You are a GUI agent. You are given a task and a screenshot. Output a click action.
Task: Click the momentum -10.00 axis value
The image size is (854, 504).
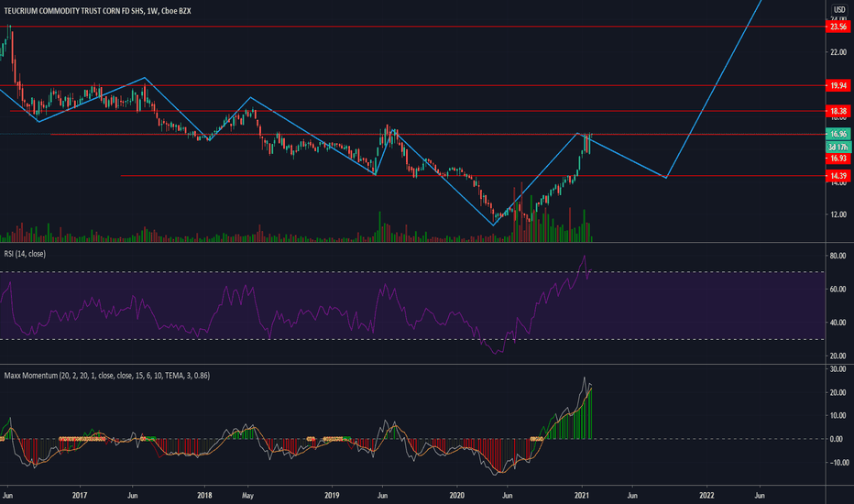(x=839, y=463)
